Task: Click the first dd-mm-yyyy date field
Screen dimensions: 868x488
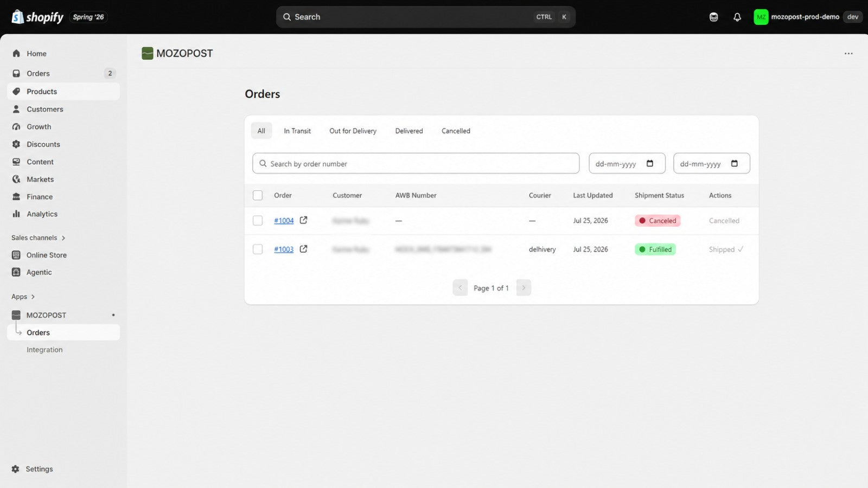Action: tap(627, 163)
